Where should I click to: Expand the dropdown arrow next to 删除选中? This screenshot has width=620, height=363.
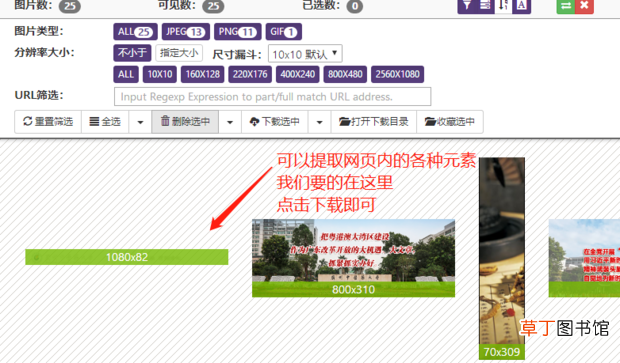pyautogui.click(x=230, y=121)
